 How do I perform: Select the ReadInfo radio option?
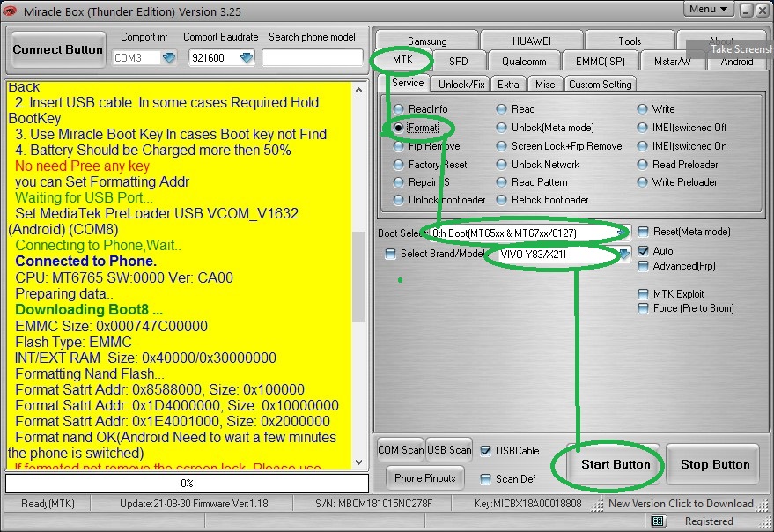click(398, 108)
